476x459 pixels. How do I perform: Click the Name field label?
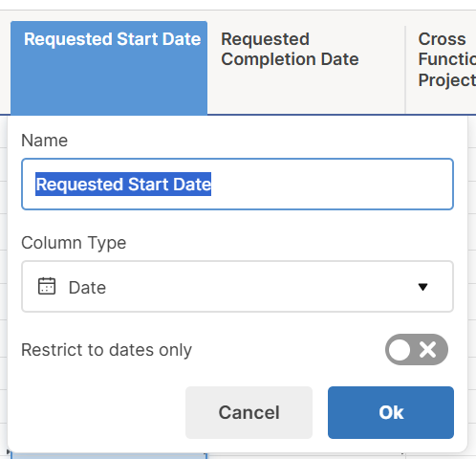point(44,141)
